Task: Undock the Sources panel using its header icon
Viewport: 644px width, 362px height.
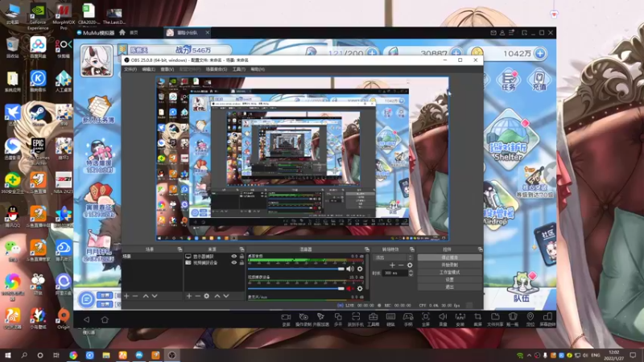Action: click(242, 249)
